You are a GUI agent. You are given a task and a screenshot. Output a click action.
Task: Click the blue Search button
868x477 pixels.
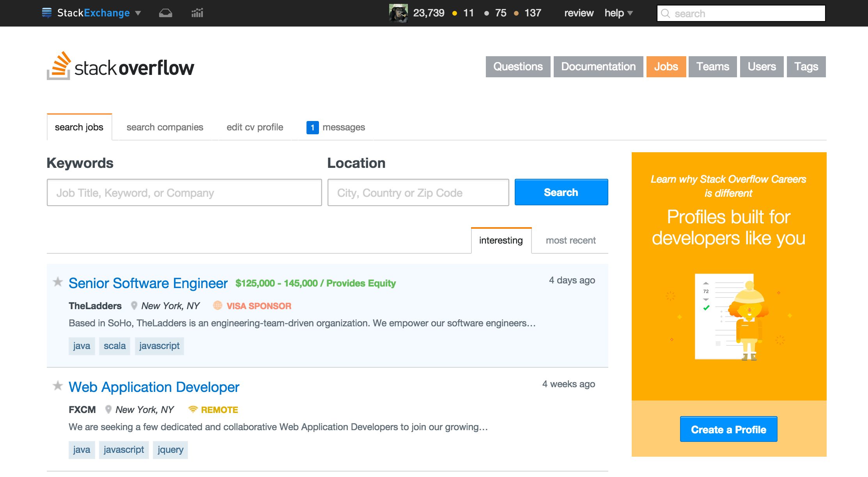[561, 192]
